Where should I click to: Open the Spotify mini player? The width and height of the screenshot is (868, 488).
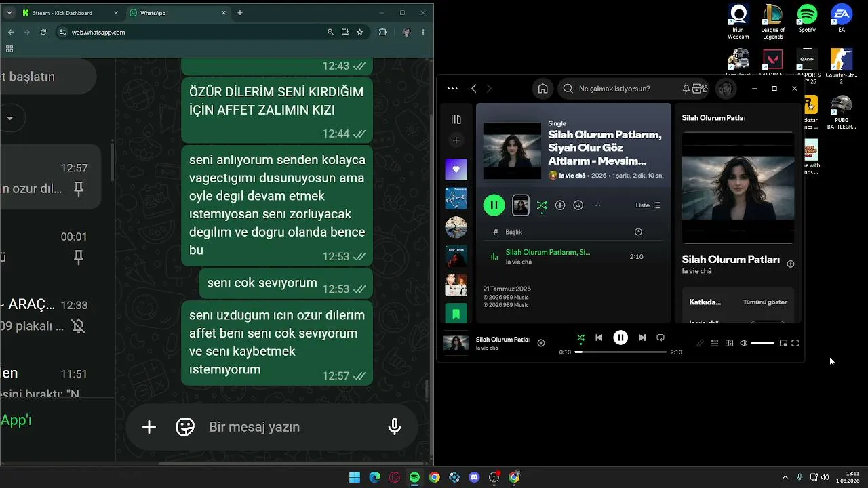783,344
